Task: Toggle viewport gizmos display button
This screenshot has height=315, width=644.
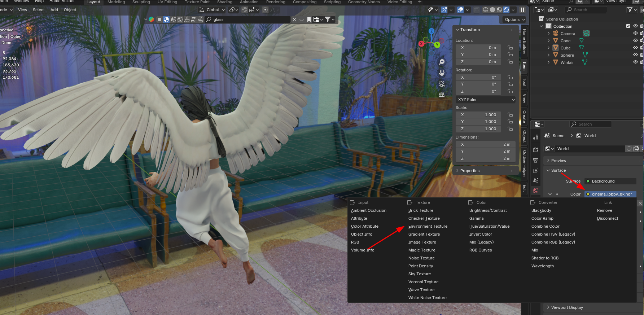Action: coord(444,10)
